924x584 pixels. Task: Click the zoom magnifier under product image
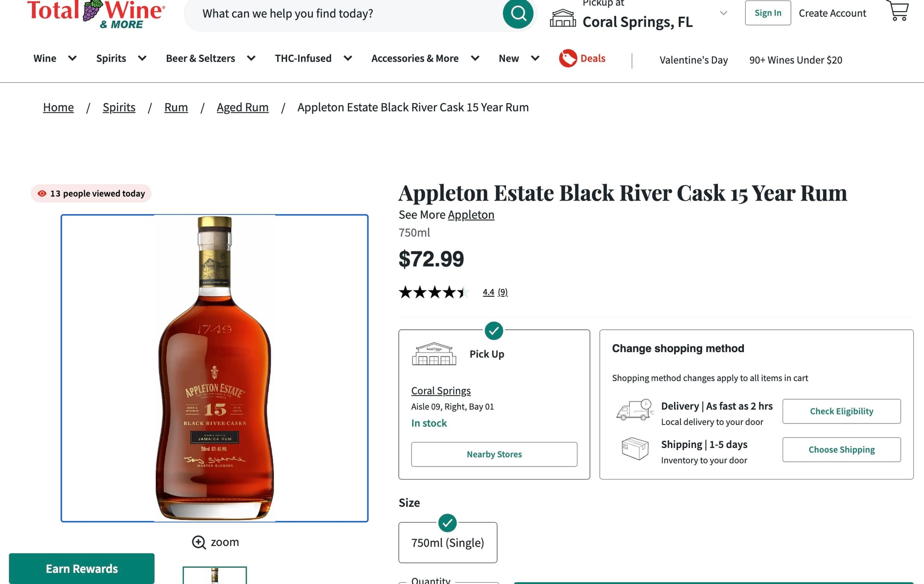pos(199,542)
